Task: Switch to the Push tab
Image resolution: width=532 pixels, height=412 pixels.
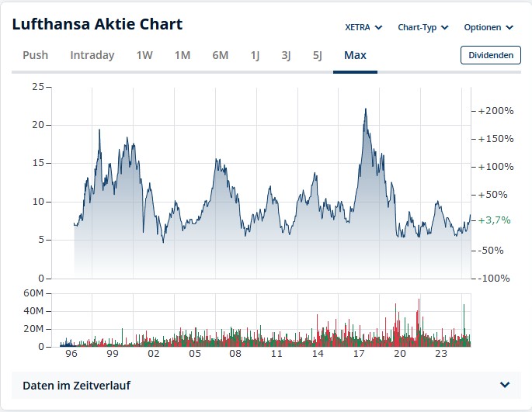Action: pos(36,55)
